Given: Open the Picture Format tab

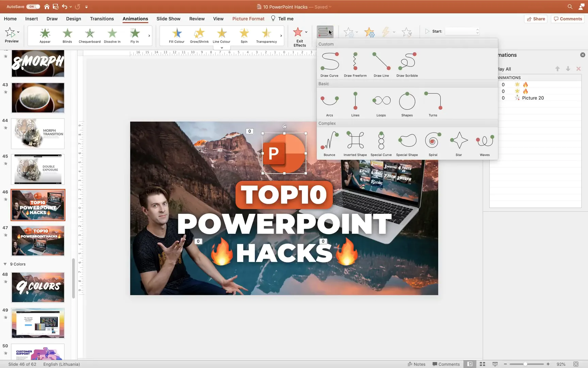Looking at the screenshot, I should click(248, 19).
